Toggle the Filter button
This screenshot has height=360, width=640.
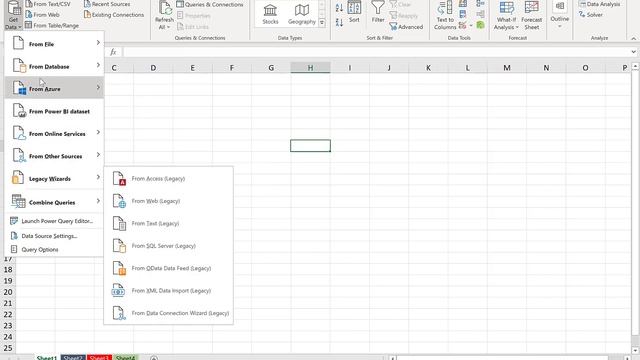pyautogui.click(x=378, y=12)
